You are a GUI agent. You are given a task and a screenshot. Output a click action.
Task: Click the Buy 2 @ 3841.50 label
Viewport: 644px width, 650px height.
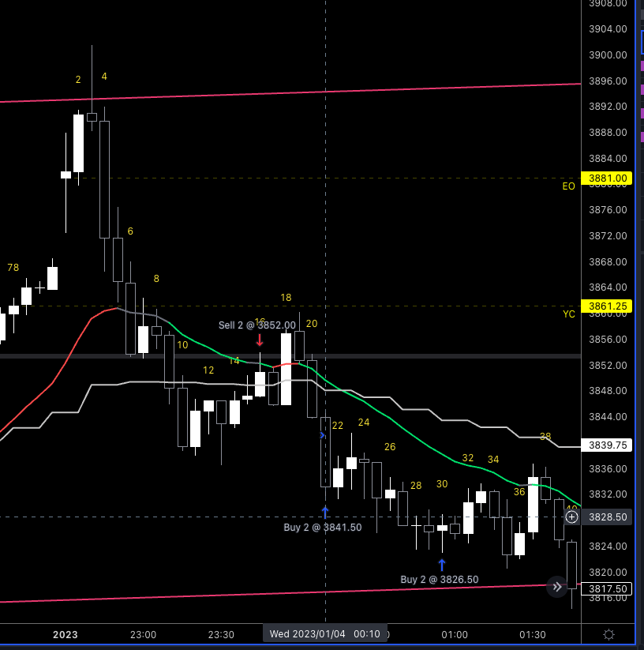point(323,528)
